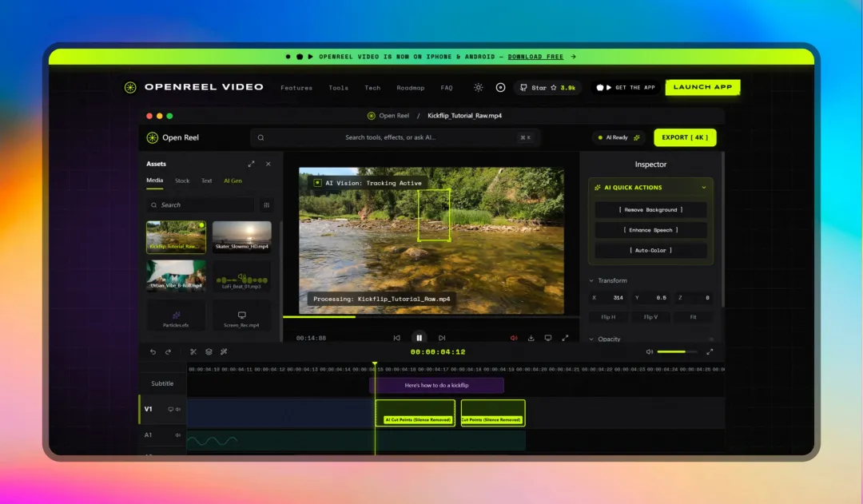The width and height of the screenshot is (863, 504).
Task: Skip to the previous frame
Action: pos(397,338)
